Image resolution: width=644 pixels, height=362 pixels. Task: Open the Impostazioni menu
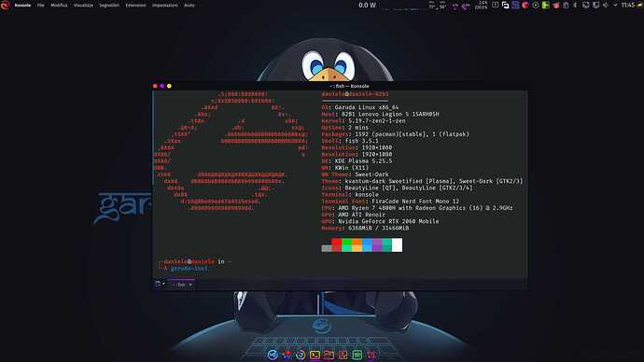165,6
